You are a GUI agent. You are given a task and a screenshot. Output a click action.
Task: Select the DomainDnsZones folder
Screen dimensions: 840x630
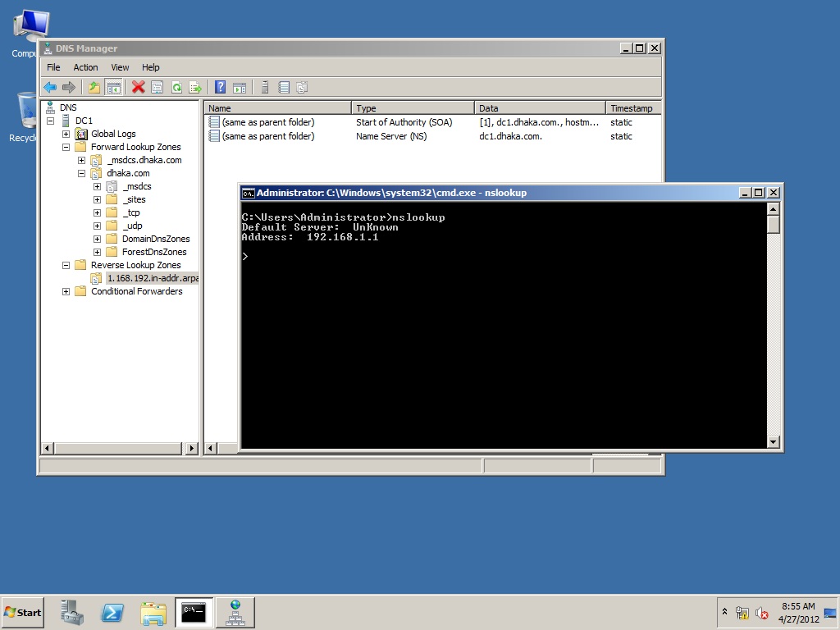click(x=156, y=239)
